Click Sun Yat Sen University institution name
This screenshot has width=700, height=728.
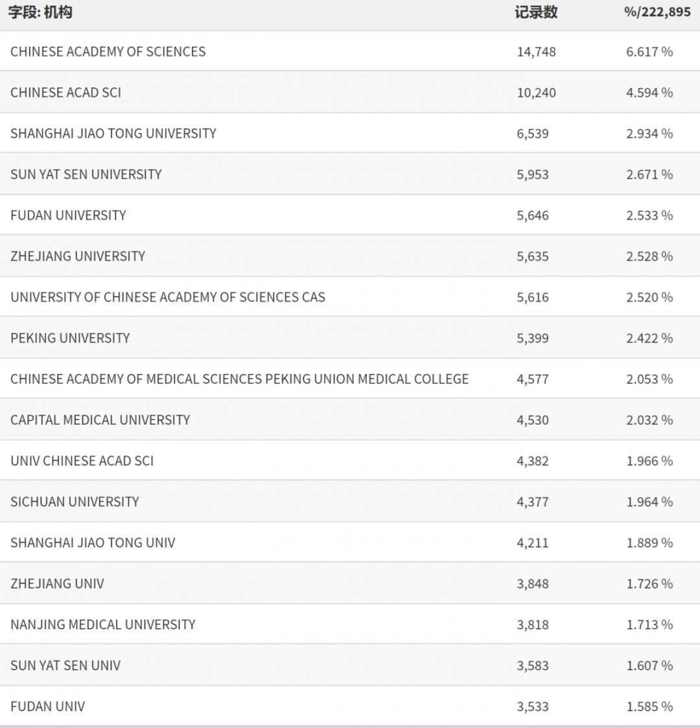pyautogui.click(x=86, y=174)
